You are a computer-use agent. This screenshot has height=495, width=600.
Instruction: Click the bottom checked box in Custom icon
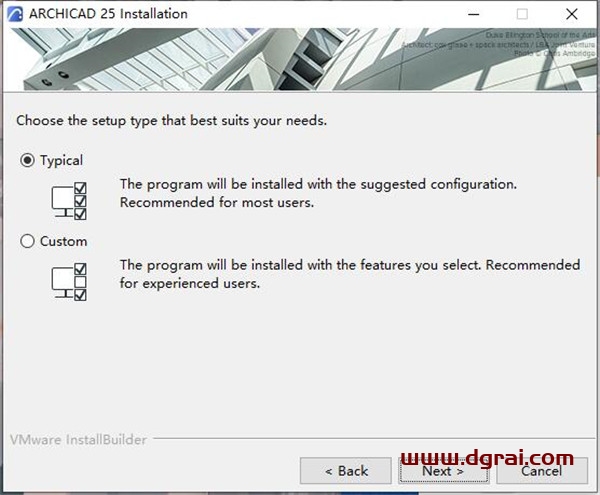[x=80, y=295]
